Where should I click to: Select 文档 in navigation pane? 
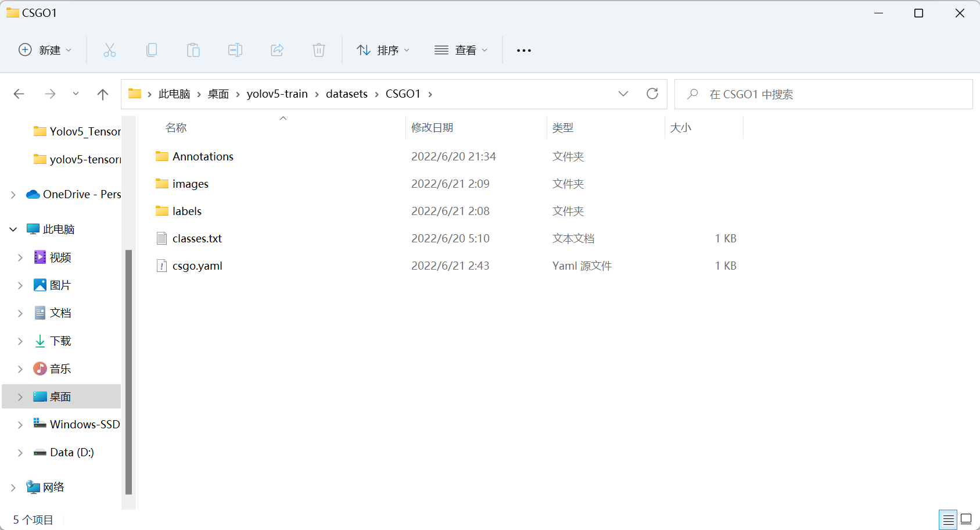tap(60, 313)
